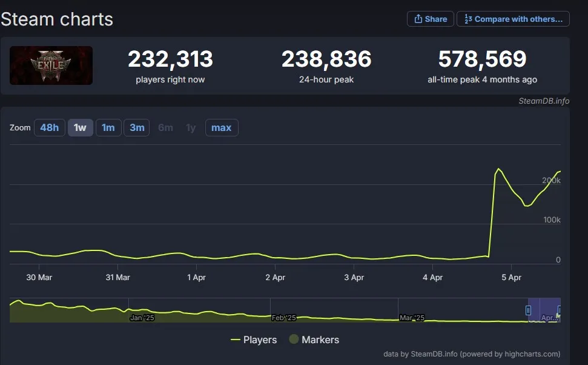This screenshot has width=588, height=365.
Task: Click the '3 Apr' axis label
Action: tap(354, 278)
